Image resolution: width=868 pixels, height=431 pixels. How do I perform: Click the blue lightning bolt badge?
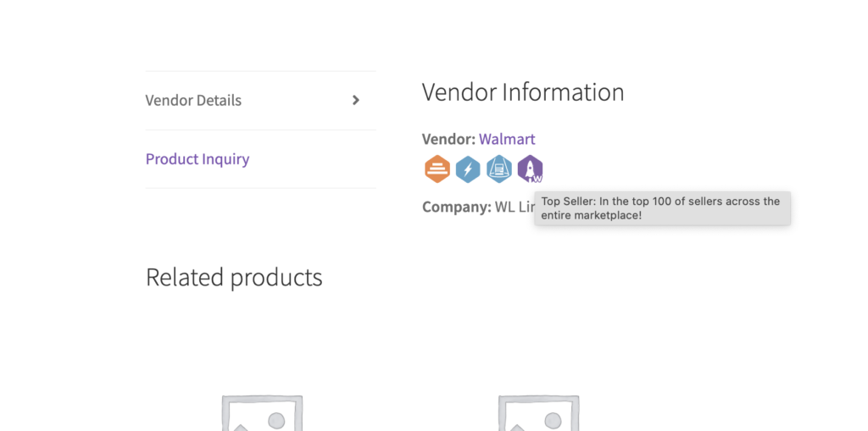click(x=468, y=169)
